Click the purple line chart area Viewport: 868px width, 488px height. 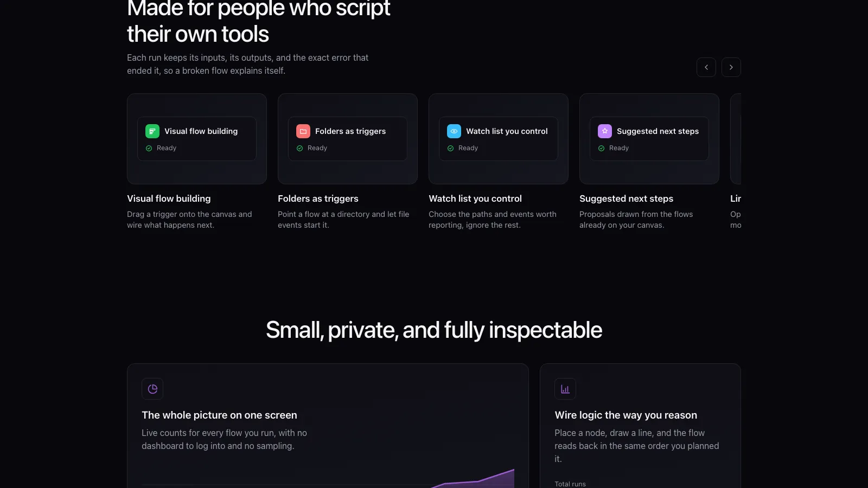(472, 479)
